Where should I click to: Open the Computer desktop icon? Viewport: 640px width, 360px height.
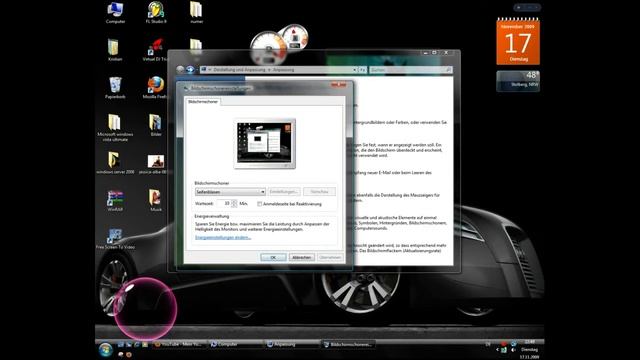point(115,12)
